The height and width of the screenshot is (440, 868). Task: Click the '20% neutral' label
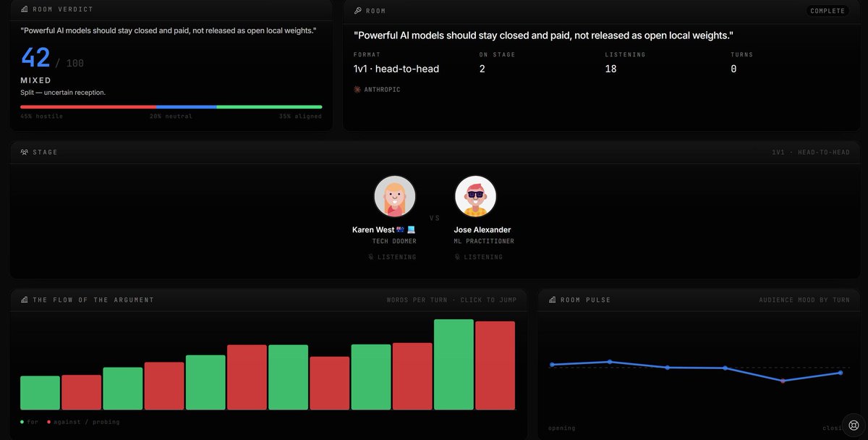click(x=171, y=117)
